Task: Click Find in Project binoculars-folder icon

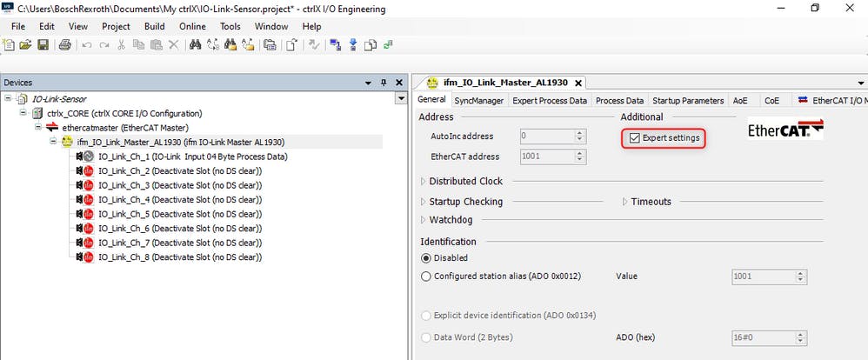Action: (x=230, y=45)
